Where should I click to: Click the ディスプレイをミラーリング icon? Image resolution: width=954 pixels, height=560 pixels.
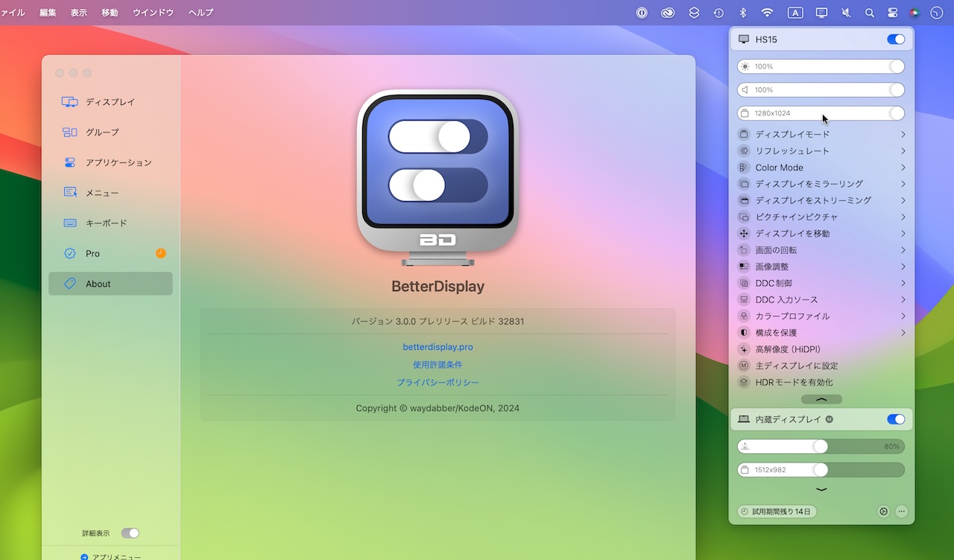pyautogui.click(x=743, y=184)
